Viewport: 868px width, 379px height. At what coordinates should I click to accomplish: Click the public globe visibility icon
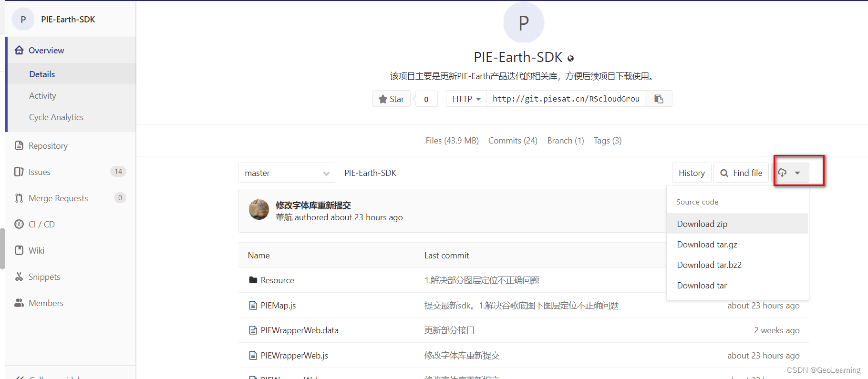coord(570,58)
